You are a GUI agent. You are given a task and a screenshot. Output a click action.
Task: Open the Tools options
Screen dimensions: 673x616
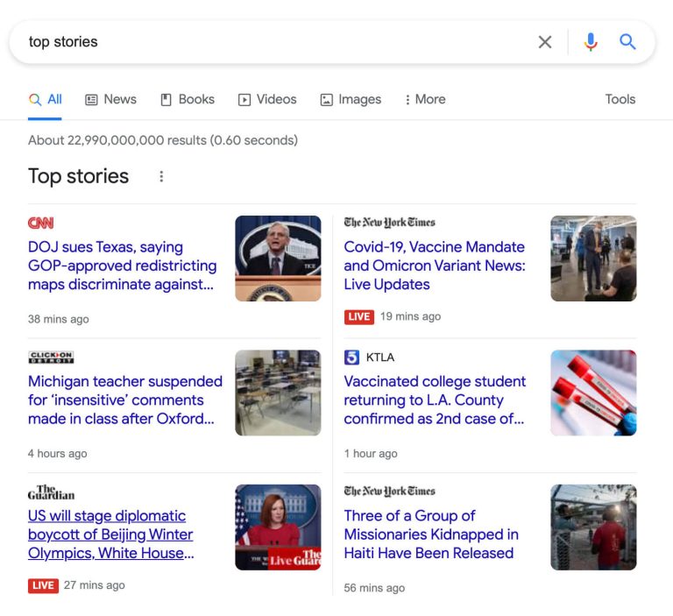(620, 100)
